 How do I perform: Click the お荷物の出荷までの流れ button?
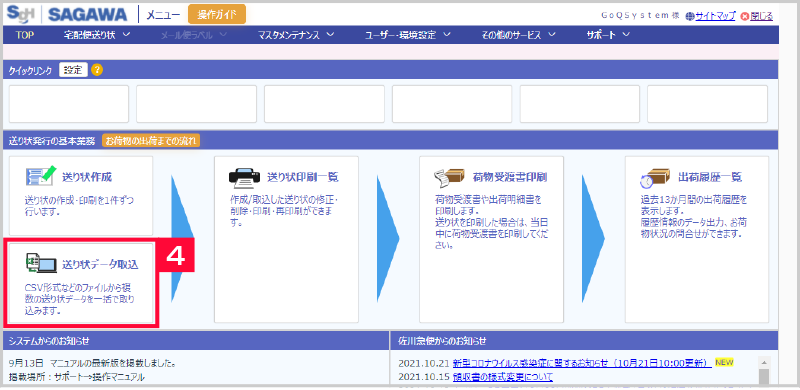pyautogui.click(x=151, y=140)
